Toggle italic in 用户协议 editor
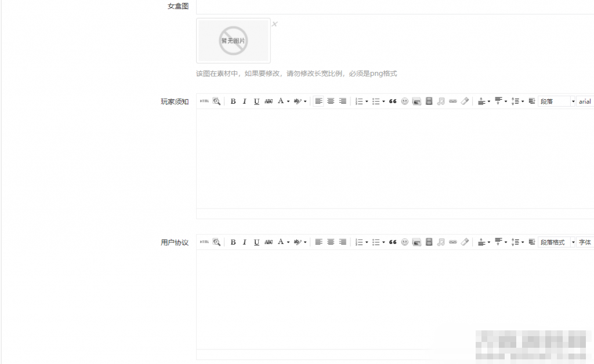The image size is (594, 364). [x=245, y=242]
